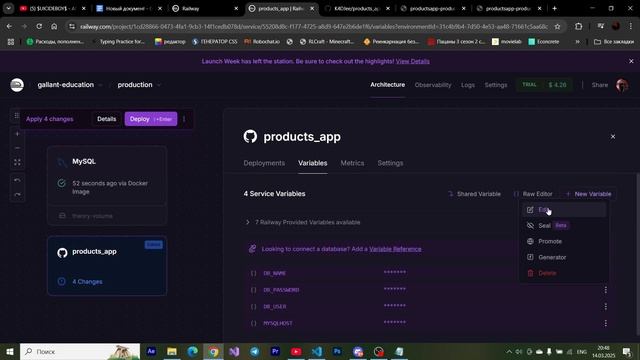Click the fit-to-screen canvas icon

(17, 162)
